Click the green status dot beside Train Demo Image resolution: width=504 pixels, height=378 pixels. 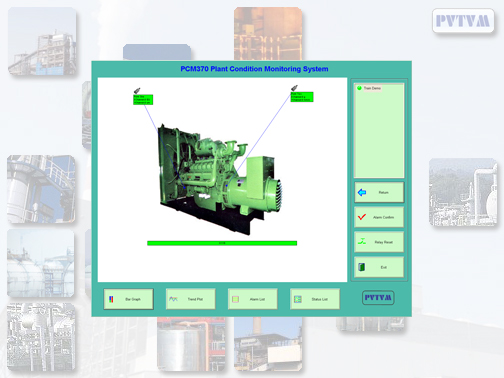[x=359, y=88]
